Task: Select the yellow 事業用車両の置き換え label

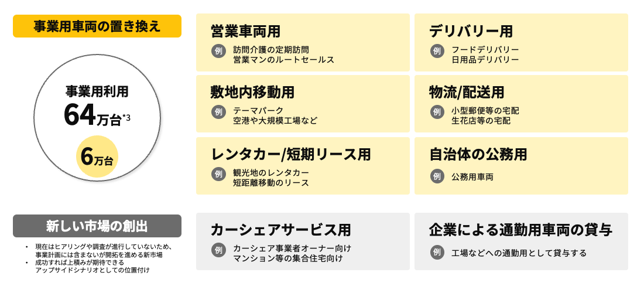Action: 97,26
